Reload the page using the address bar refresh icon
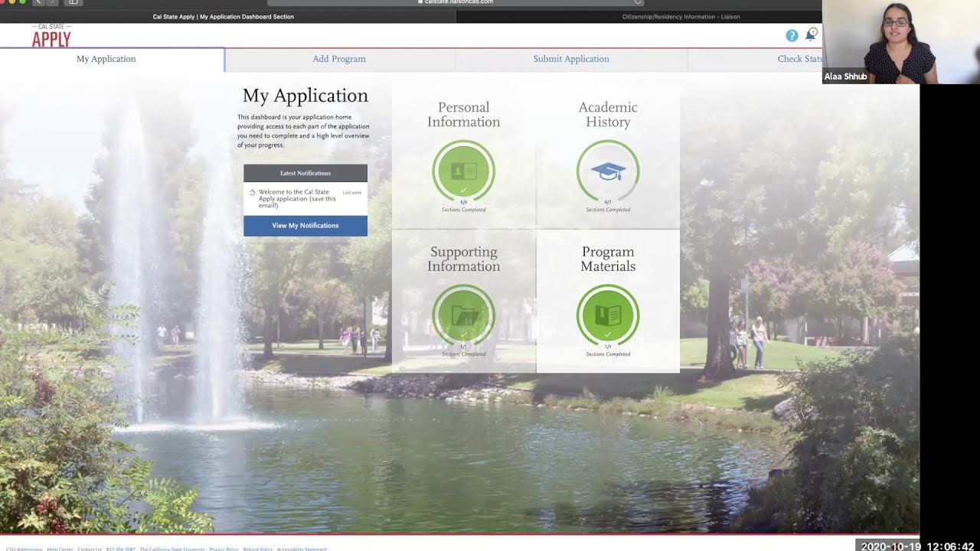The width and height of the screenshot is (980, 551). coord(638,2)
